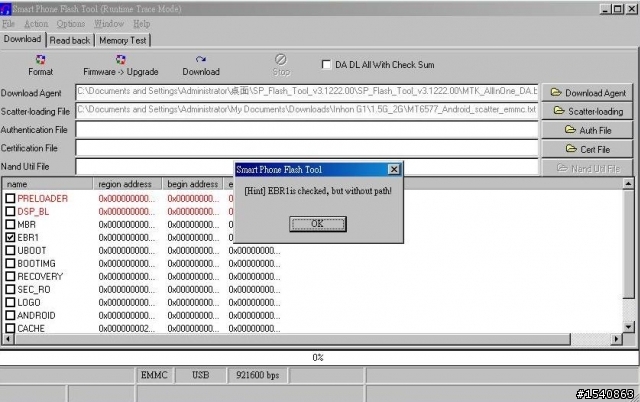The width and height of the screenshot is (640, 402).
Task: Open the Options menu
Action: [71, 24]
